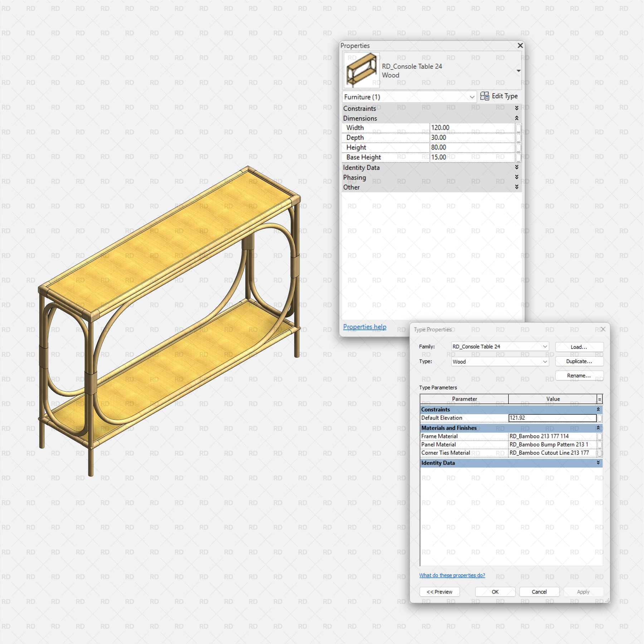Click the Edit Type icon button
The width and height of the screenshot is (644, 644).
(x=485, y=96)
